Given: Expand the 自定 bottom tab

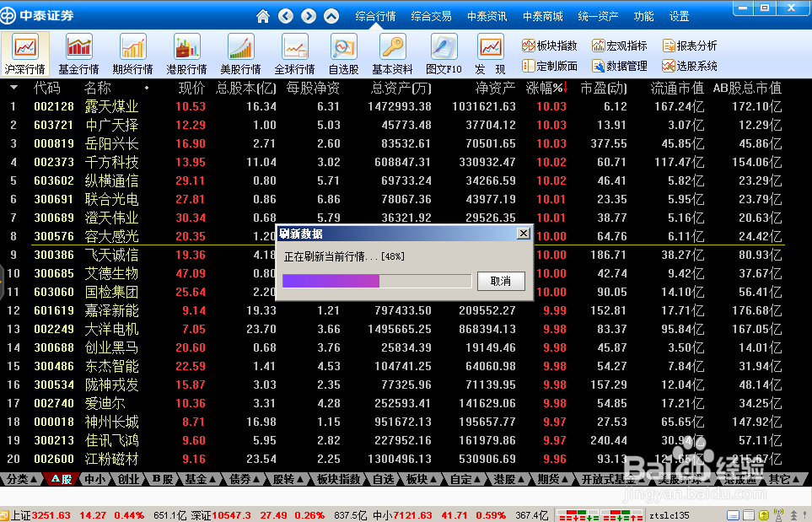Looking at the screenshot, I should [465, 479].
